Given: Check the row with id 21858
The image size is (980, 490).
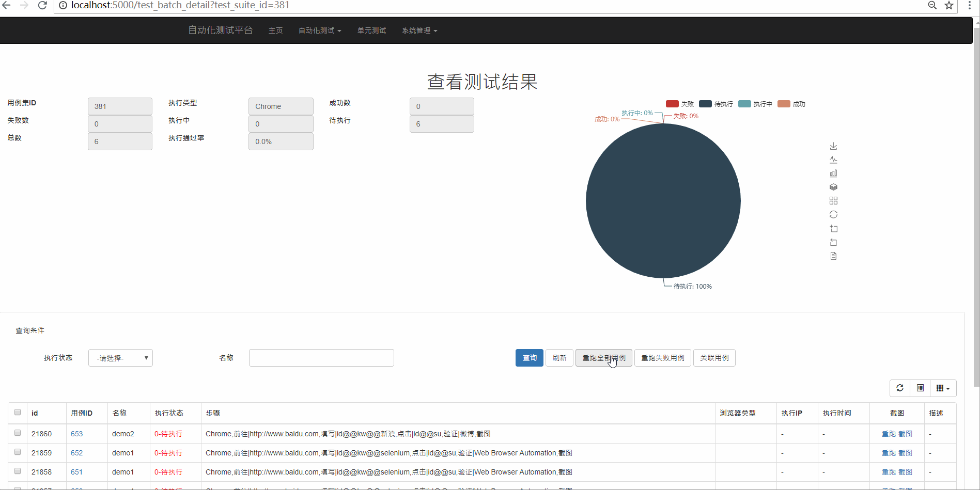Looking at the screenshot, I should point(18,471).
